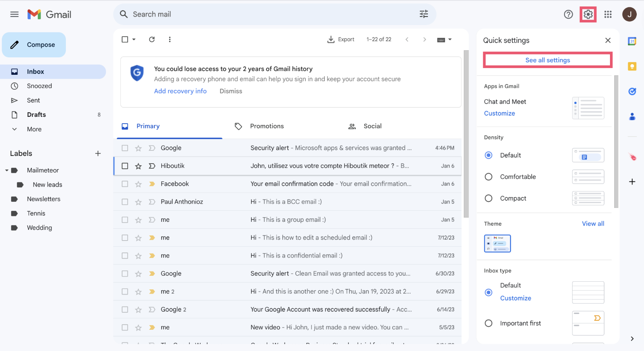Go to the older messages arrow

click(424, 40)
